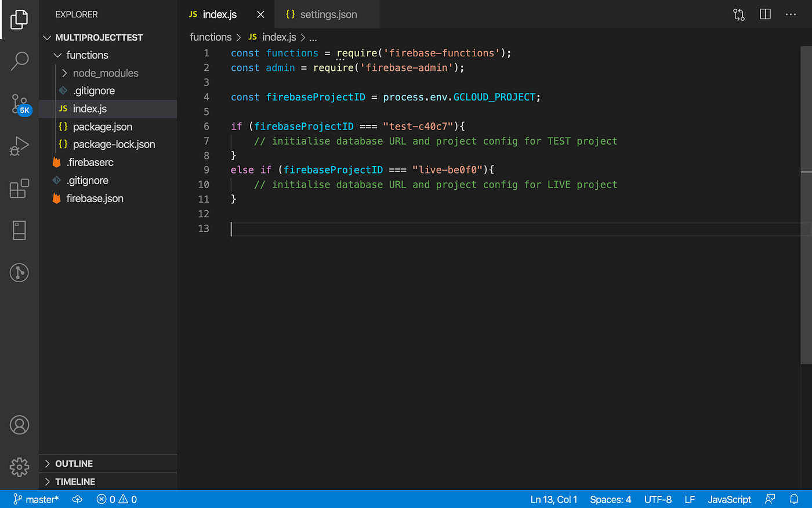Open the Source Control view showing 5K changes
This screenshot has height=508, width=812.
19,103
